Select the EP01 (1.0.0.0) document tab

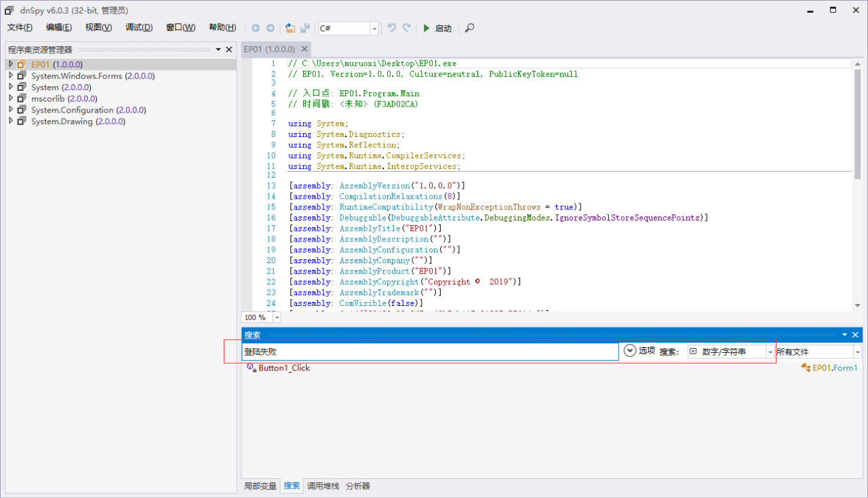(270, 49)
